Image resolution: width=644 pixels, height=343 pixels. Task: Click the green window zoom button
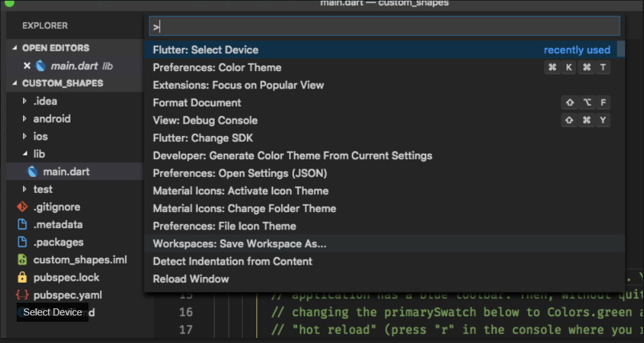point(9,3)
